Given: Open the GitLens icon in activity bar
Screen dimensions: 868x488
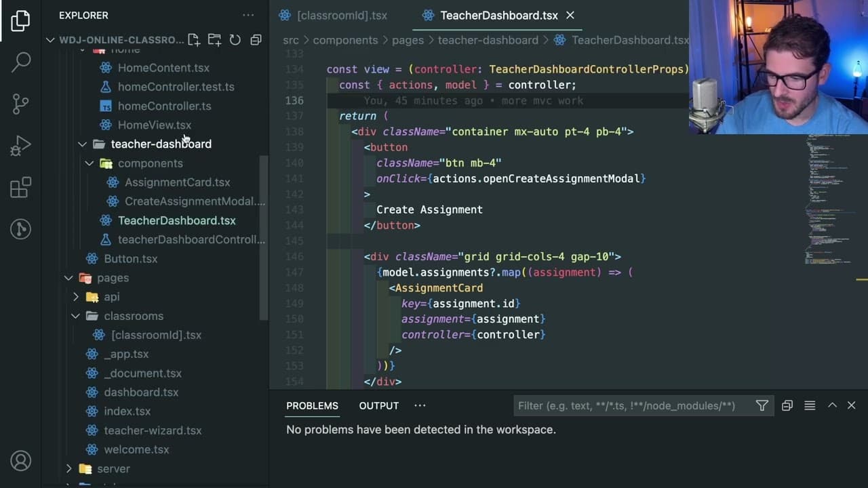Looking at the screenshot, I should pos(20,229).
